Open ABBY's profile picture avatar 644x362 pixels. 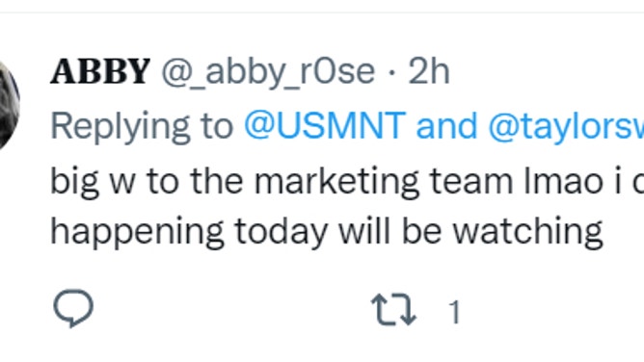9,105
